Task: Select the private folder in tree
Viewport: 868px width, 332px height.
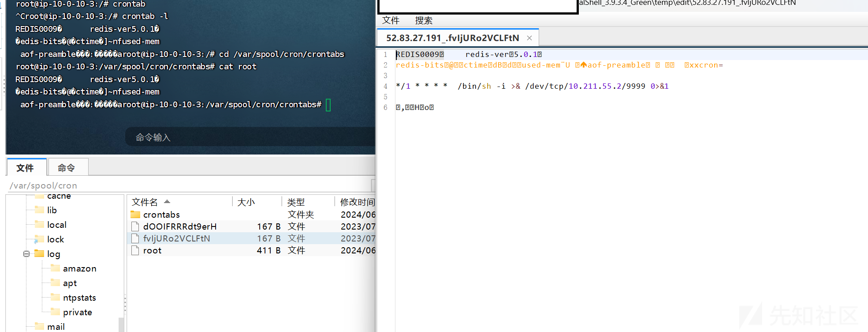Action: pos(77,312)
